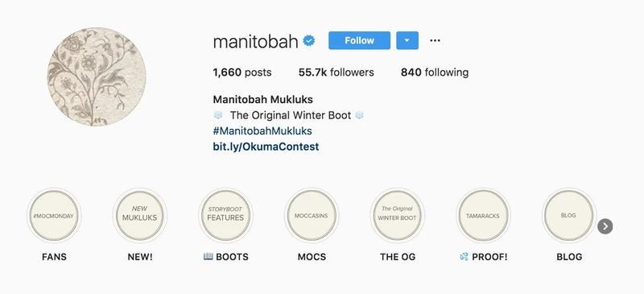Open the New Mukluks highlight circle
This screenshot has width=644, height=294.
140,215
